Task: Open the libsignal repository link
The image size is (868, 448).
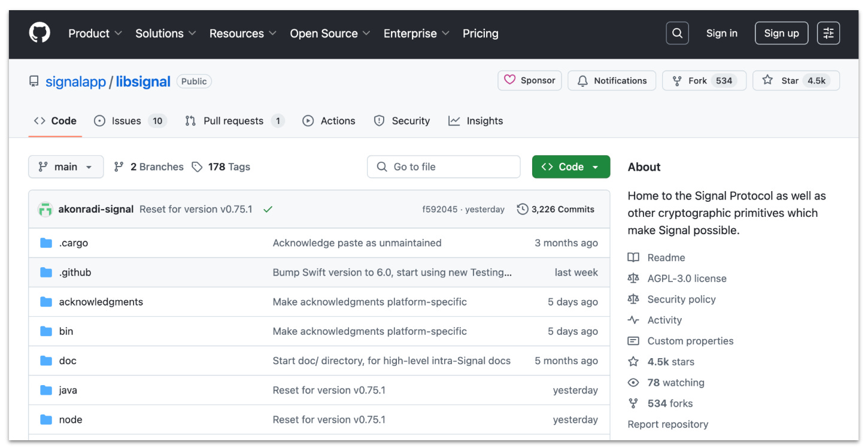Action: 143,81
